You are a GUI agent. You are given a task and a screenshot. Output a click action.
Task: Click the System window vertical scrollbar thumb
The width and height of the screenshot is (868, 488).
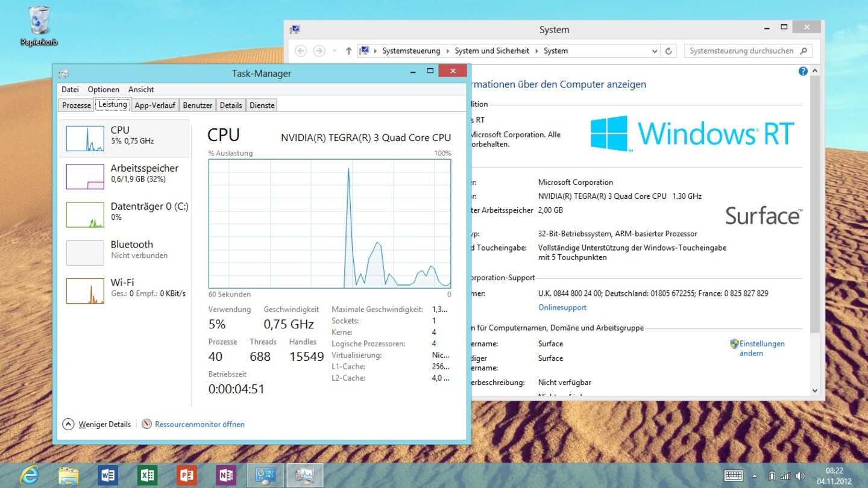[815, 204]
